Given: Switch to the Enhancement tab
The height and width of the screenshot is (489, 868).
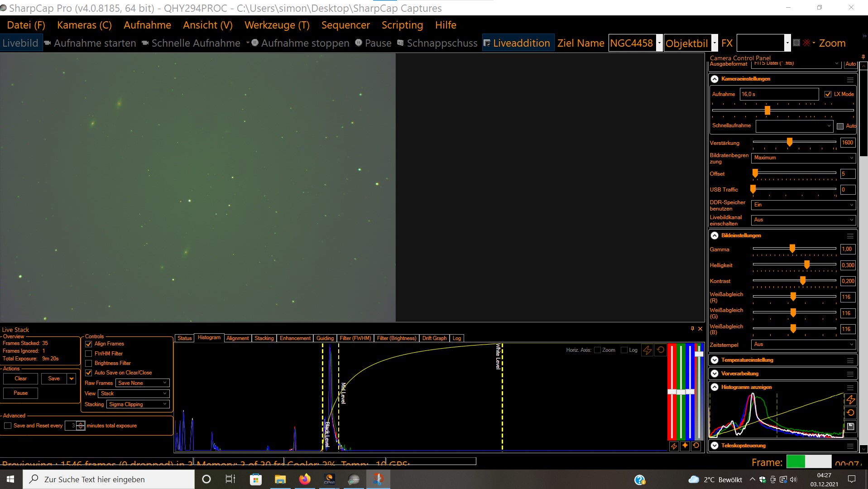Looking at the screenshot, I should click(295, 338).
